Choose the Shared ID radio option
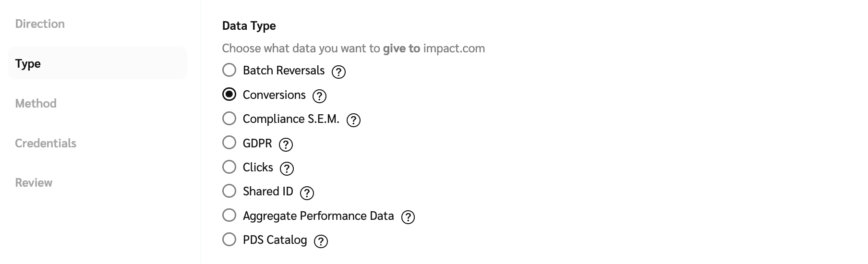 tap(229, 191)
